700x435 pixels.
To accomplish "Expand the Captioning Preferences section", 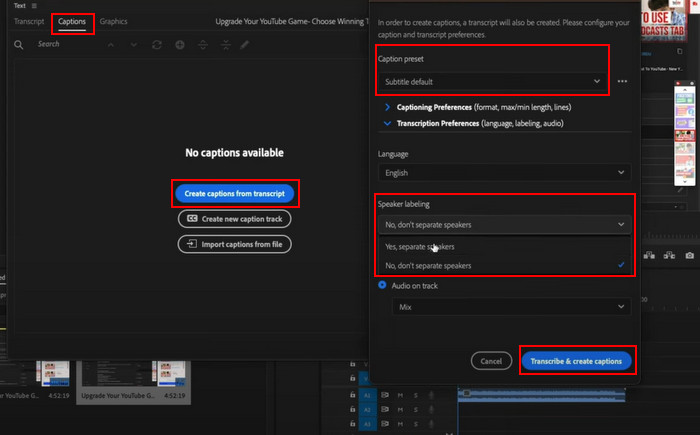I will tap(388, 107).
